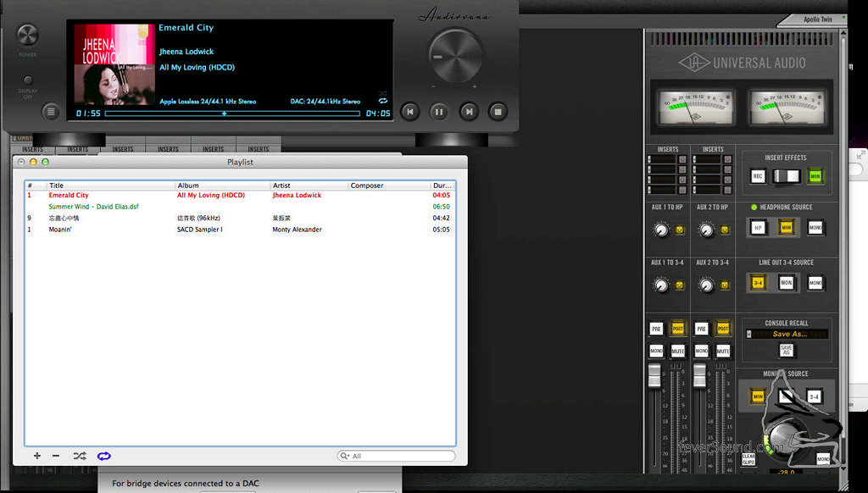Remove a track with the minus button in Playlist
868x493 pixels.
coord(56,456)
